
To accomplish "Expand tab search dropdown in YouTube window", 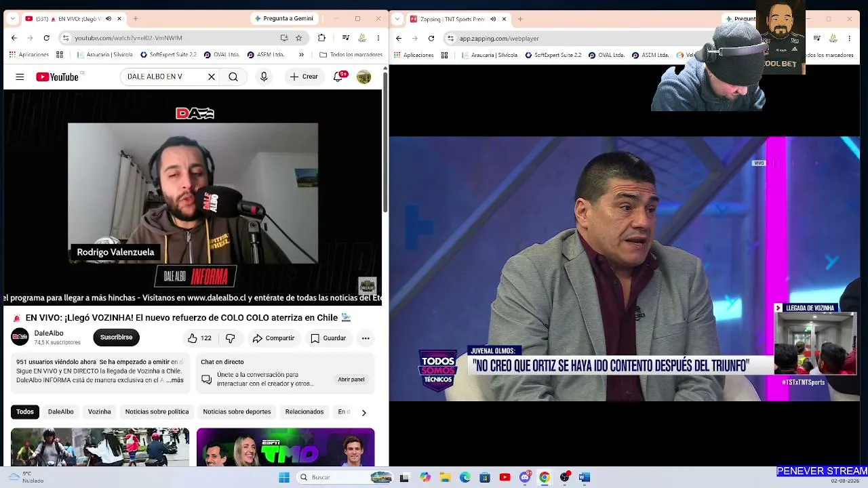I will tap(12, 19).
